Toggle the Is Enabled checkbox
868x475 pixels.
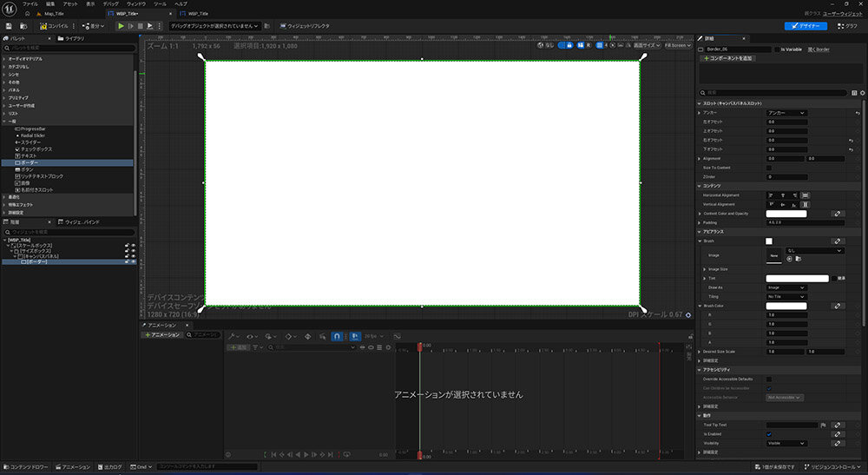coord(769,433)
